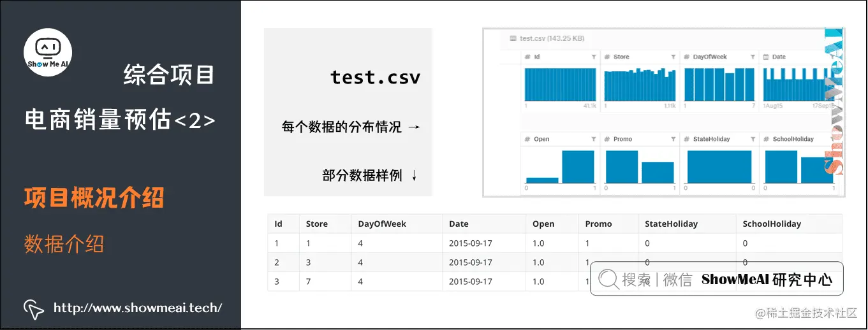Screen dimensions: 868x330
Task: Click the numeric type icon beside Promo
Action: 607,140
